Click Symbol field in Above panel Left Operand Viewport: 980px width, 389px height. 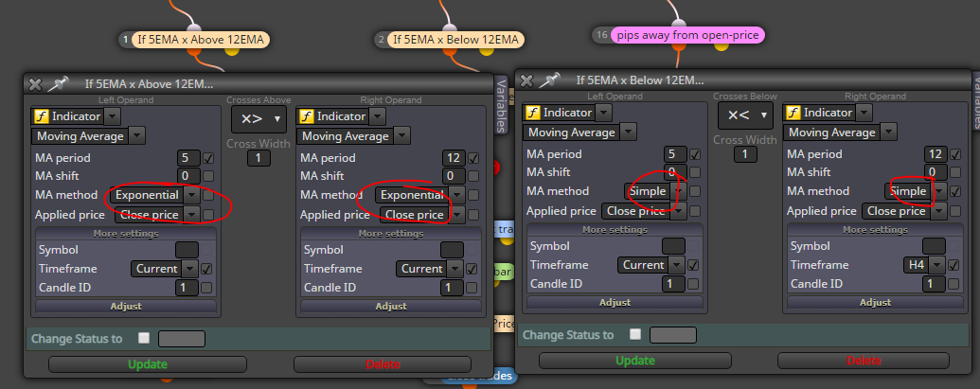pos(187,251)
